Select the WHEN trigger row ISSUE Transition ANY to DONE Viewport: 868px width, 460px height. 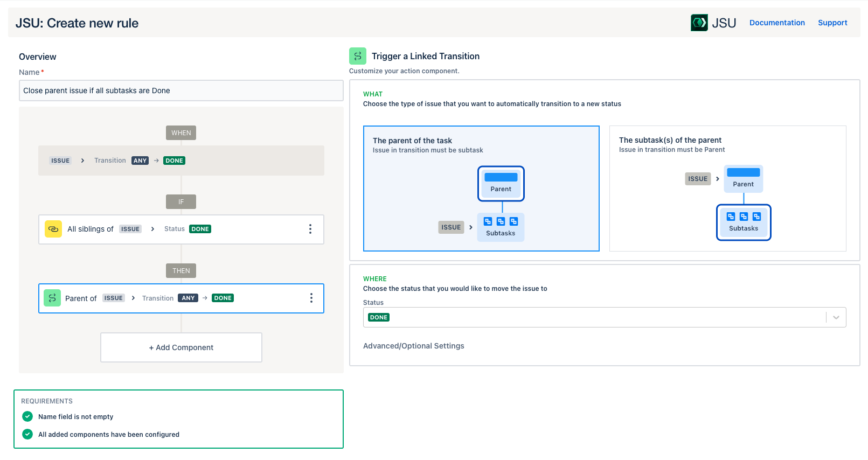(x=181, y=161)
